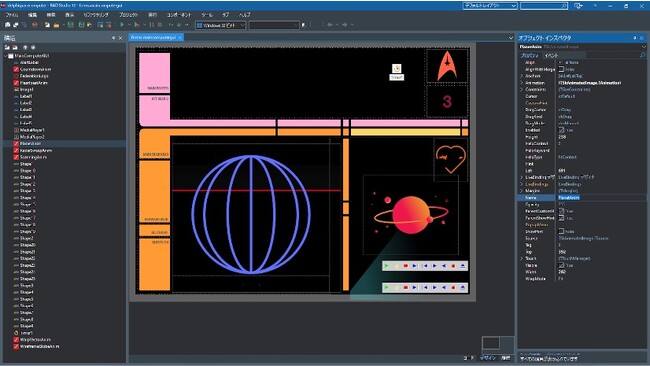Click eject on the upper media player bar

[x=463, y=266]
